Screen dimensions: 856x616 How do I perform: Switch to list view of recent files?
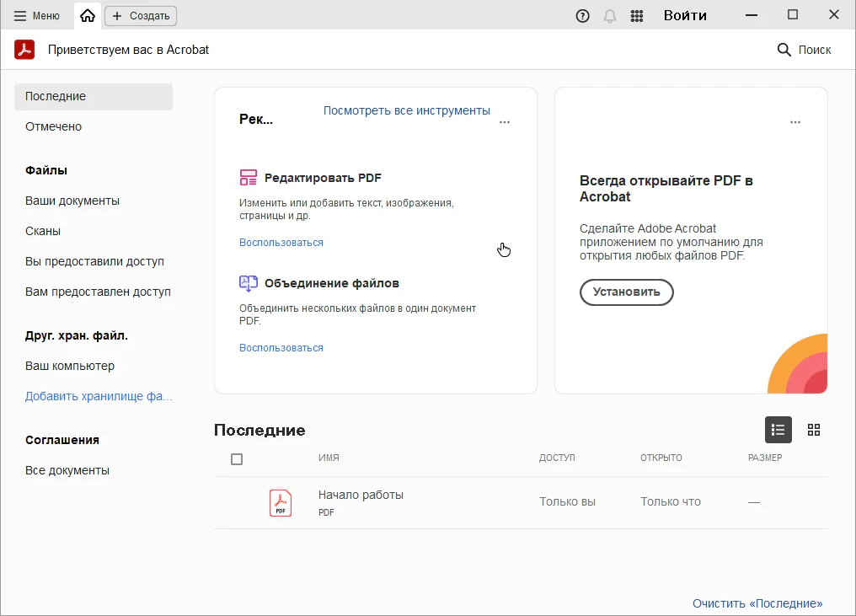[x=778, y=430]
